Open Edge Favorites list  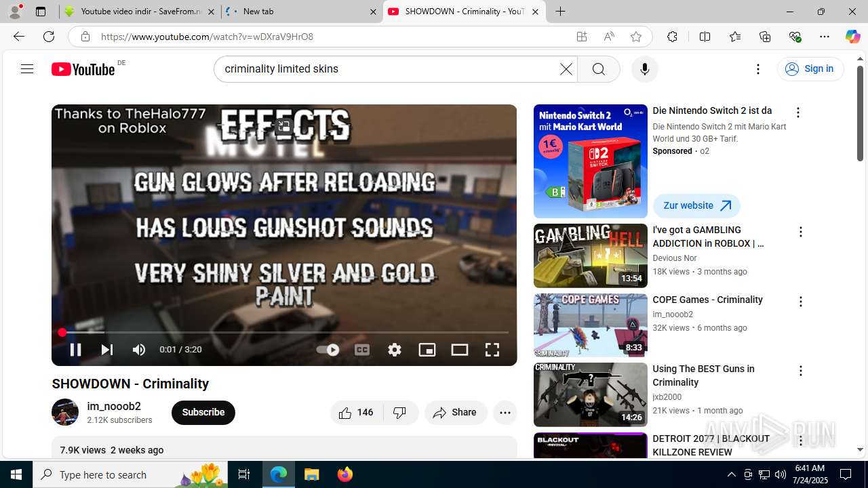(735, 37)
